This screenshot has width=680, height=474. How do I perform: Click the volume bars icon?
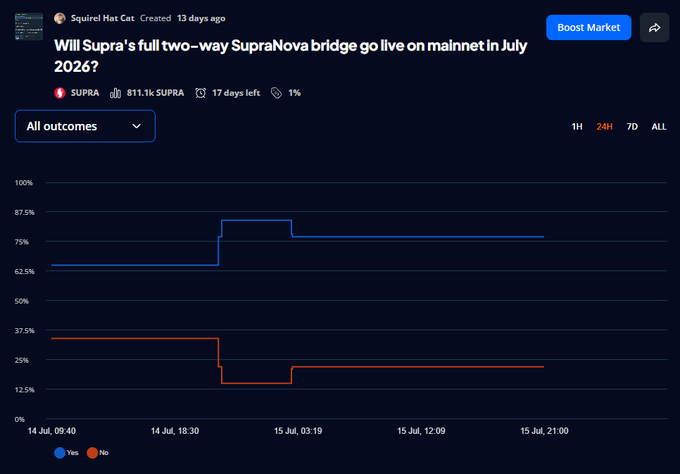coord(115,93)
